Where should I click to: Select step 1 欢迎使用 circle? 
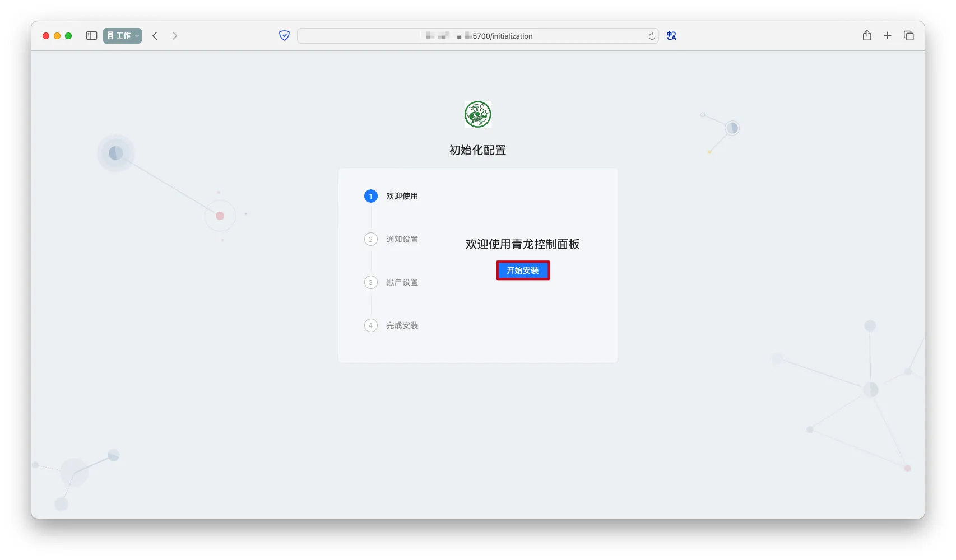click(x=370, y=196)
